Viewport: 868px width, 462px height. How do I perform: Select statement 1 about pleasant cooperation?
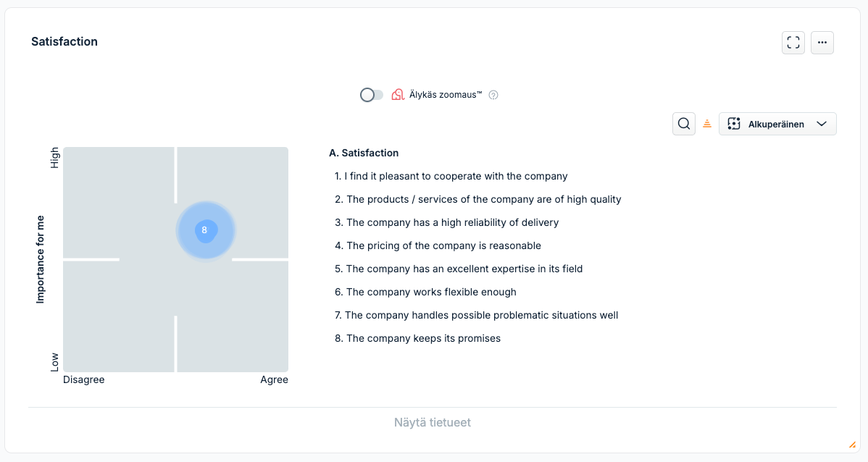(x=451, y=176)
